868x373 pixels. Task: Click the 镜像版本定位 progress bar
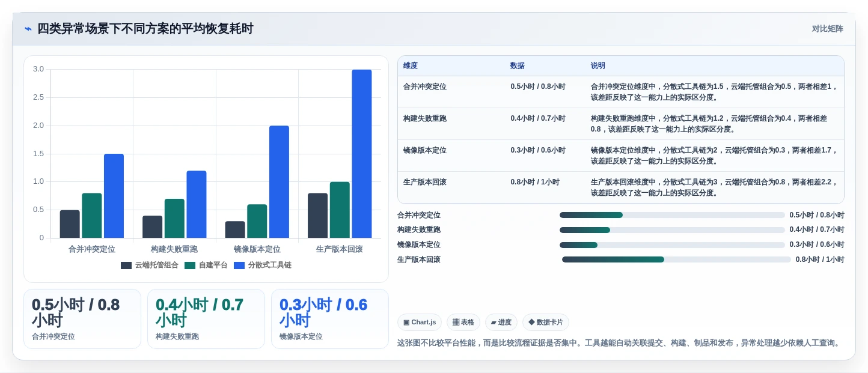[672, 245]
